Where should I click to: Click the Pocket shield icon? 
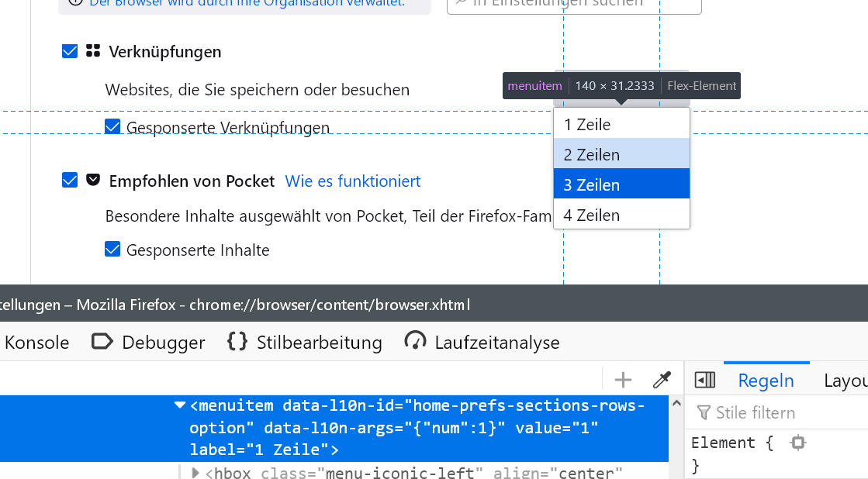(93, 181)
